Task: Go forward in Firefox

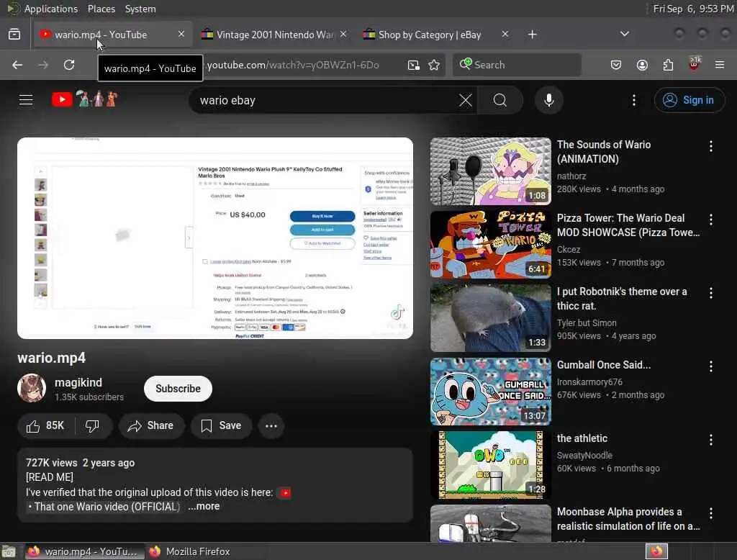Action: click(x=42, y=65)
